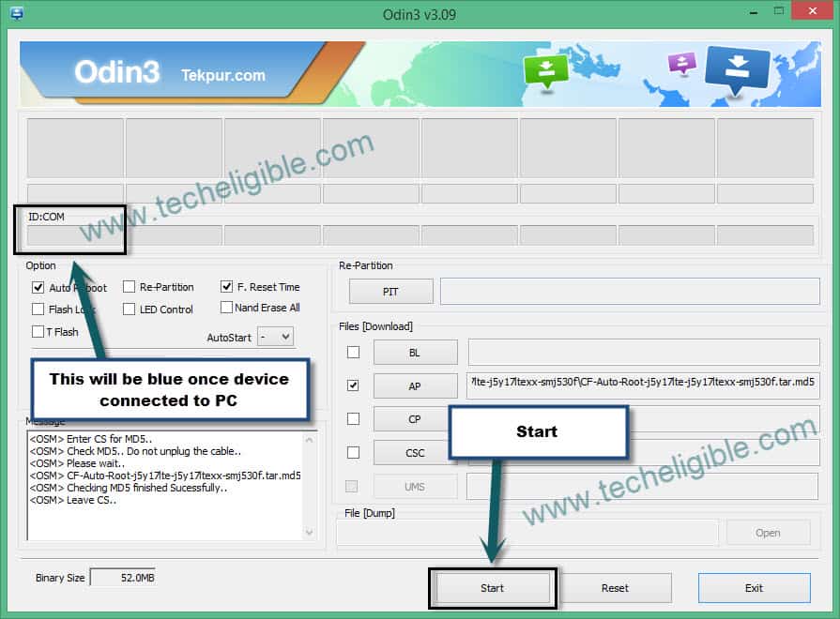Click the PIT file path field

click(630, 292)
